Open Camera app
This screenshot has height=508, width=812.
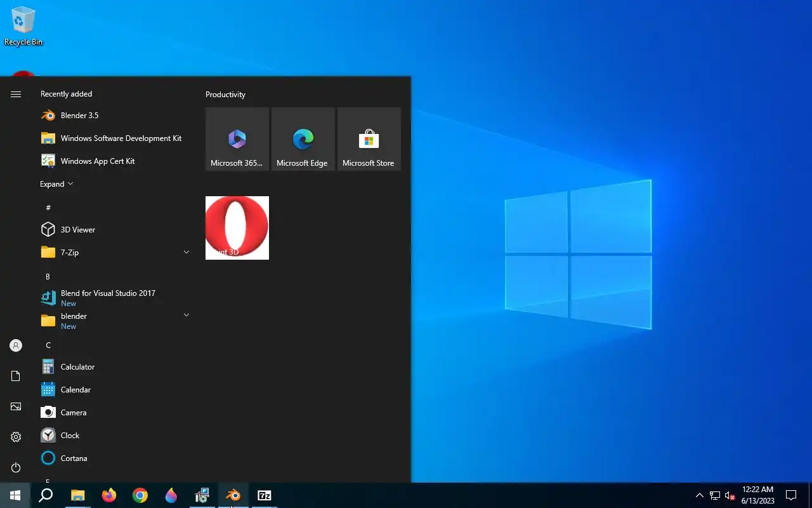tap(114, 413)
